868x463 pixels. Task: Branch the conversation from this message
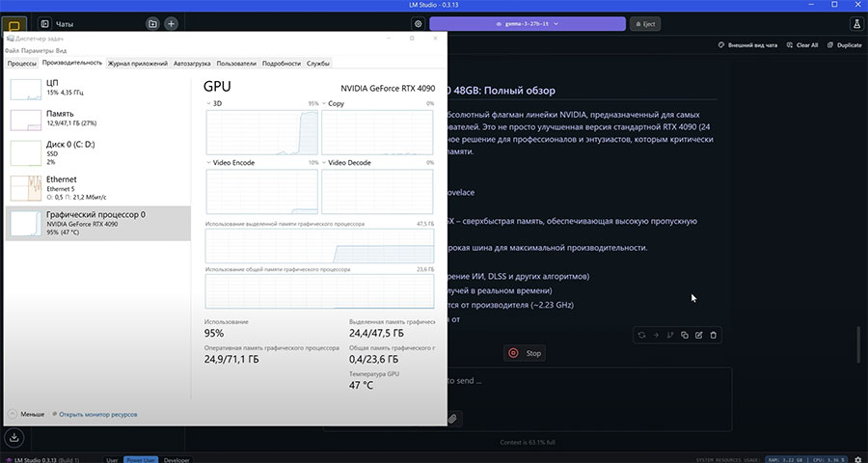670,335
